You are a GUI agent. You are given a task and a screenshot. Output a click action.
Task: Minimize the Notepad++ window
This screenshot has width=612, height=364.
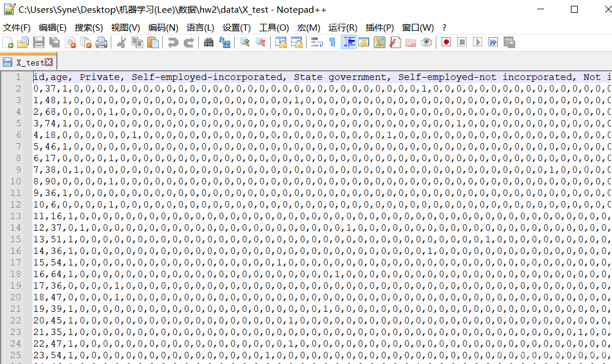[x=541, y=9]
